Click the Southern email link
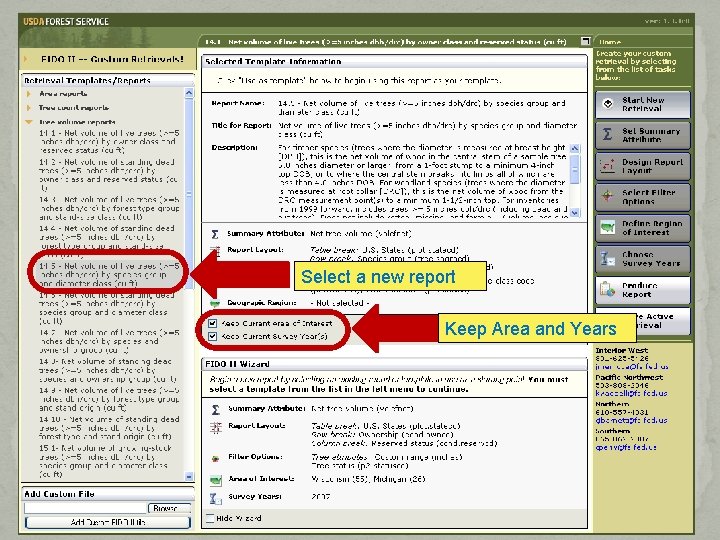This screenshot has height=540, width=720. coord(626,447)
